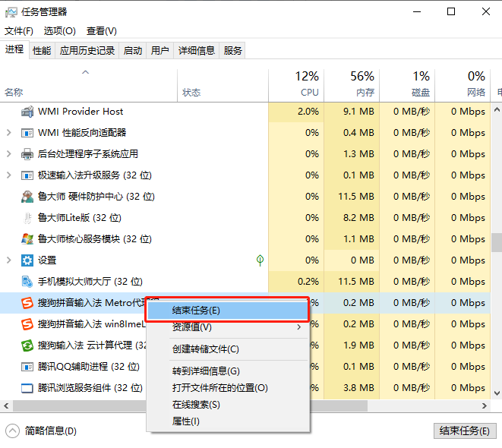Select the 鲁大师核心服务模块 1.1 MB memory cell
The image size is (502, 448).
(352, 239)
